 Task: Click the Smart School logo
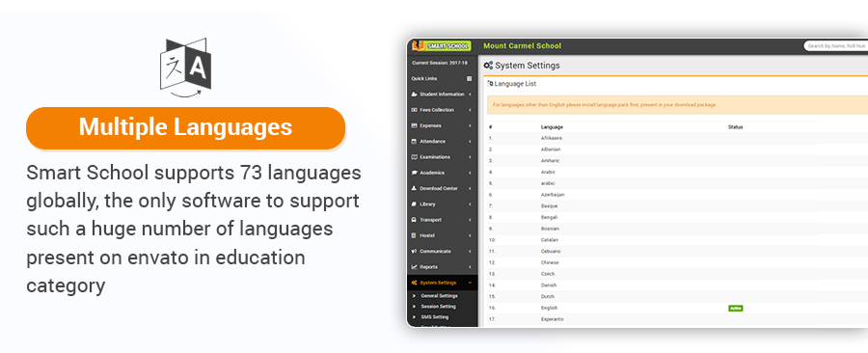pos(441,46)
